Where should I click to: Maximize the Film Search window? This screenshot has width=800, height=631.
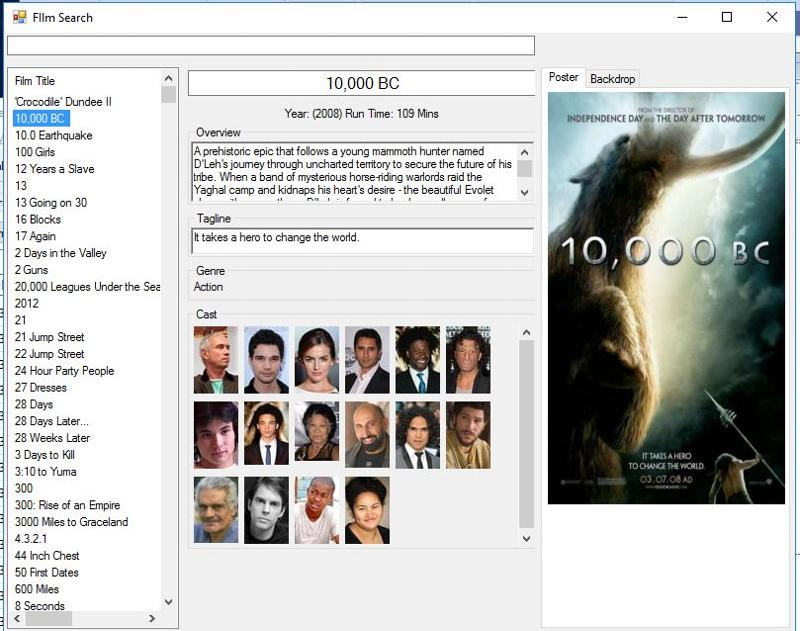tap(727, 17)
